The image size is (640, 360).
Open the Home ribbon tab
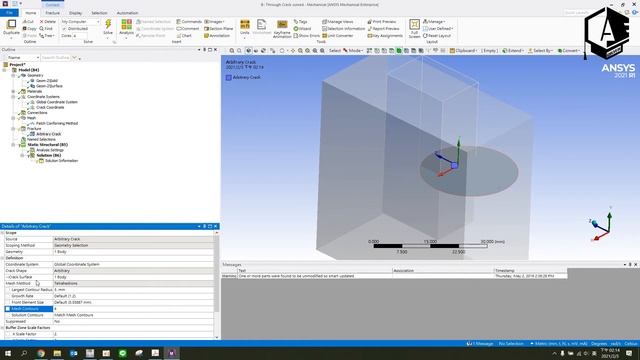click(x=31, y=13)
